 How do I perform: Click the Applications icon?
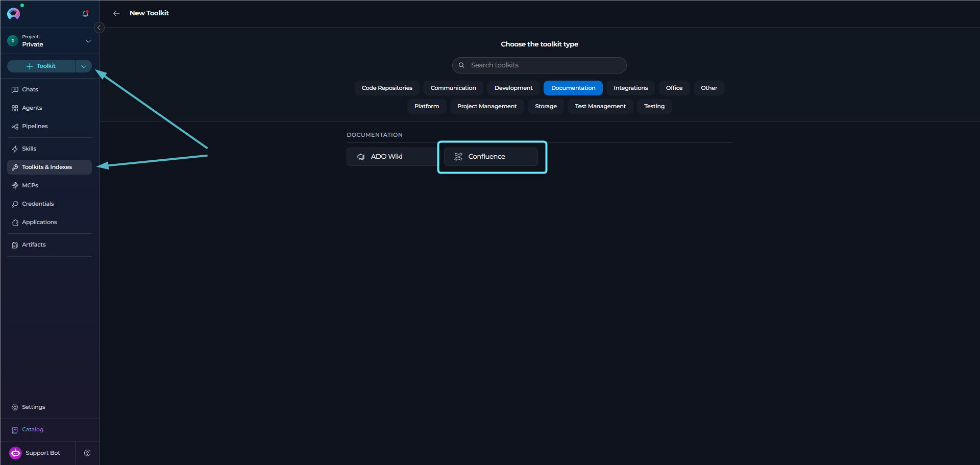15,223
